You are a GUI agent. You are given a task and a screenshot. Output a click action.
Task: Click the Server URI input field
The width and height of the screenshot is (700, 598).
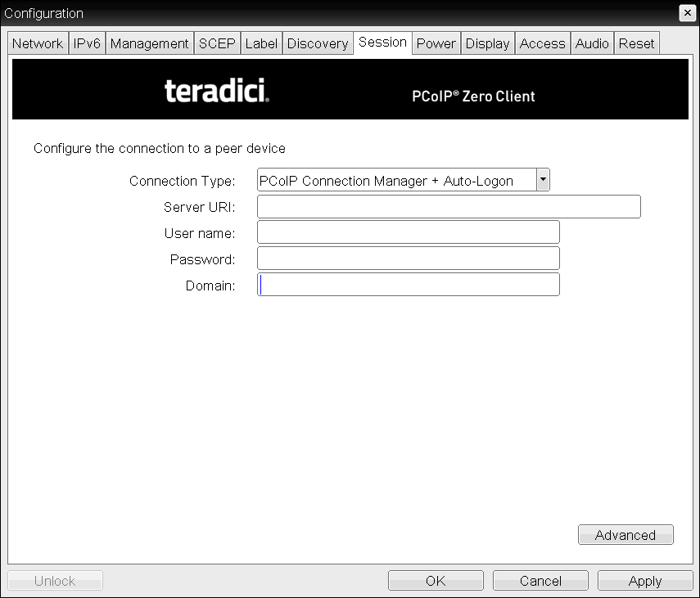point(449,206)
